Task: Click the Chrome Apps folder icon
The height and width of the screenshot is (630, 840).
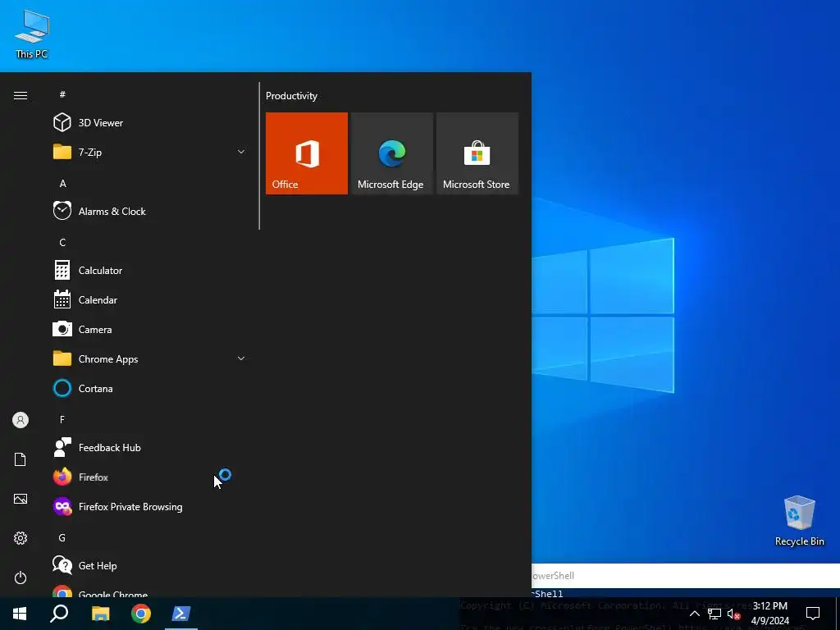Action: coord(62,359)
